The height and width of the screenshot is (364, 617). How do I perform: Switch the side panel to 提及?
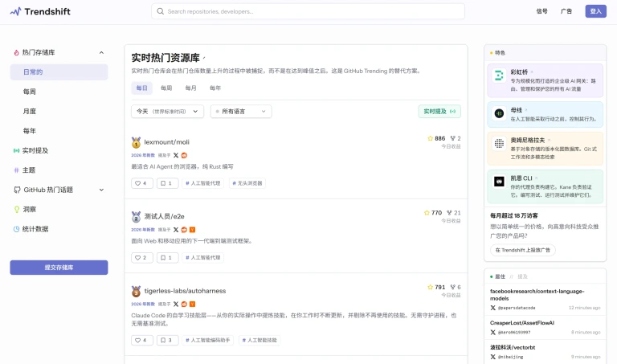[522, 276]
